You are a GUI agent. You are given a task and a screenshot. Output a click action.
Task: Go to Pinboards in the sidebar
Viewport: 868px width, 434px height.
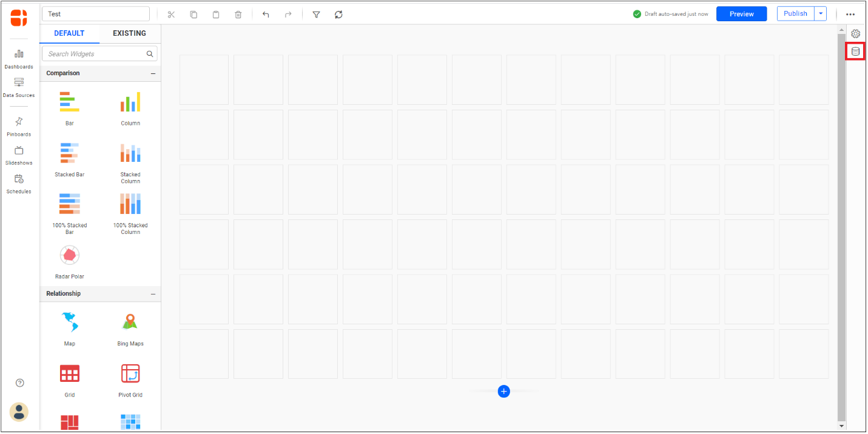(x=19, y=126)
